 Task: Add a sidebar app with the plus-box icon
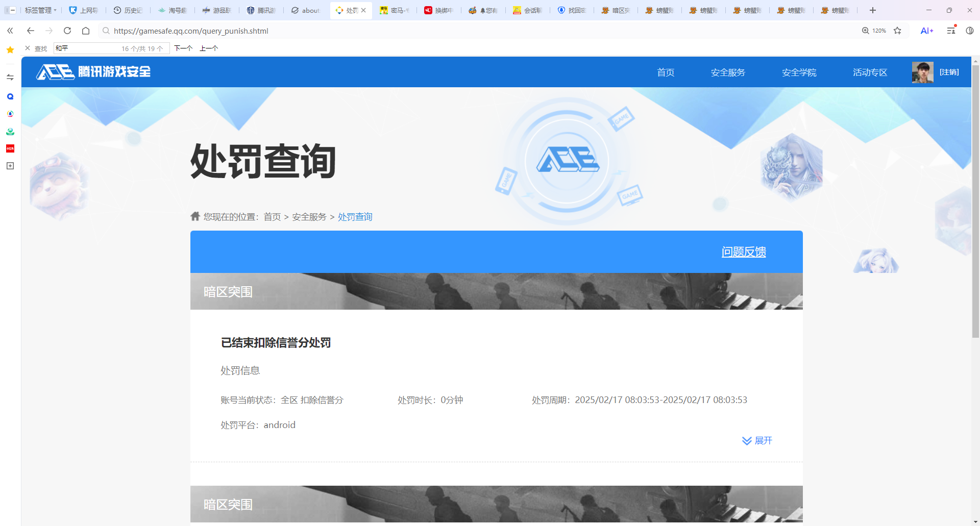pyautogui.click(x=10, y=166)
